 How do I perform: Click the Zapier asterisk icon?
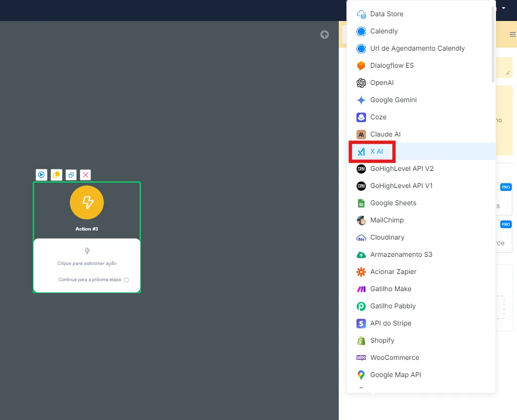point(361,272)
